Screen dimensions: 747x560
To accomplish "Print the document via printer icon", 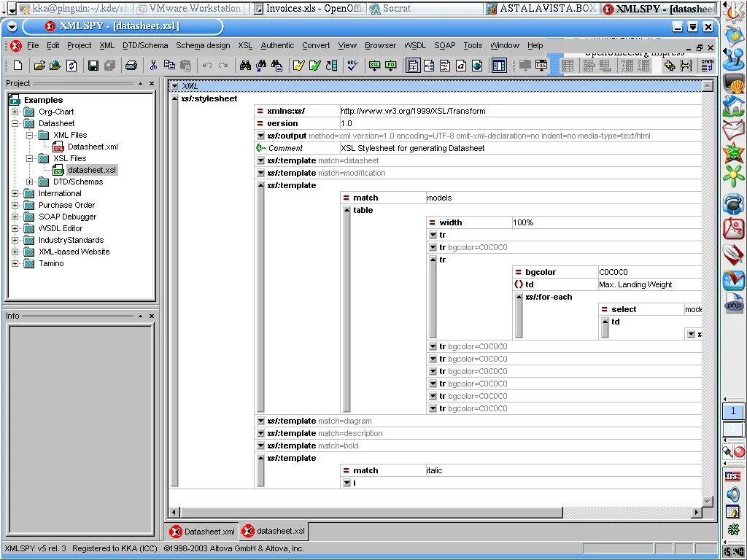I will (131, 66).
